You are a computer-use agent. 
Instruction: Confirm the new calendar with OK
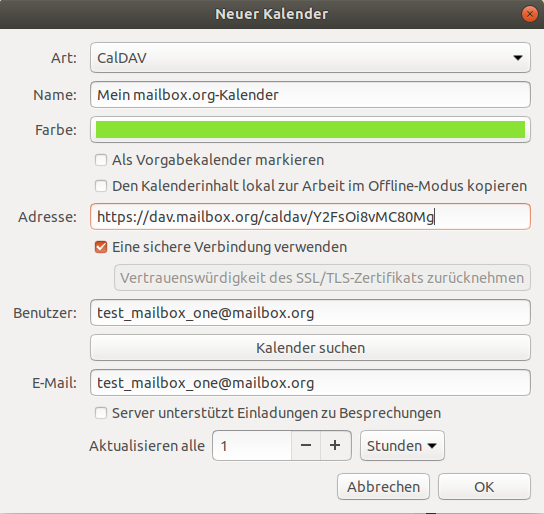point(484,487)
